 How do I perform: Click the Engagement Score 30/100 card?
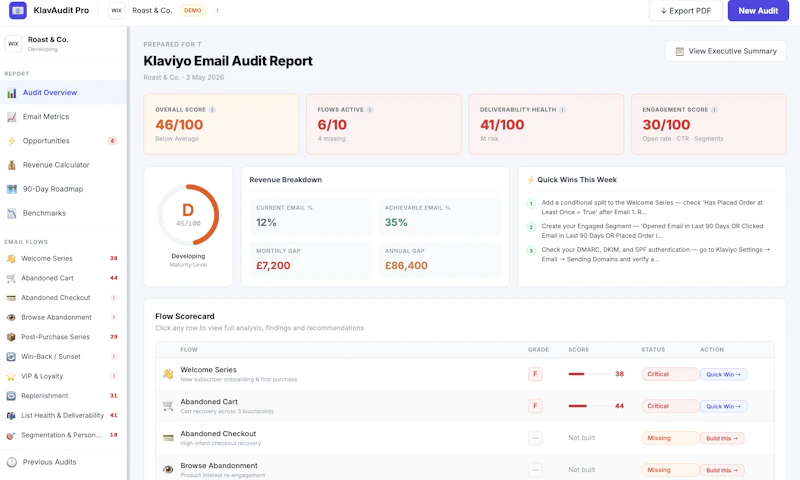[x=709, y=124]
